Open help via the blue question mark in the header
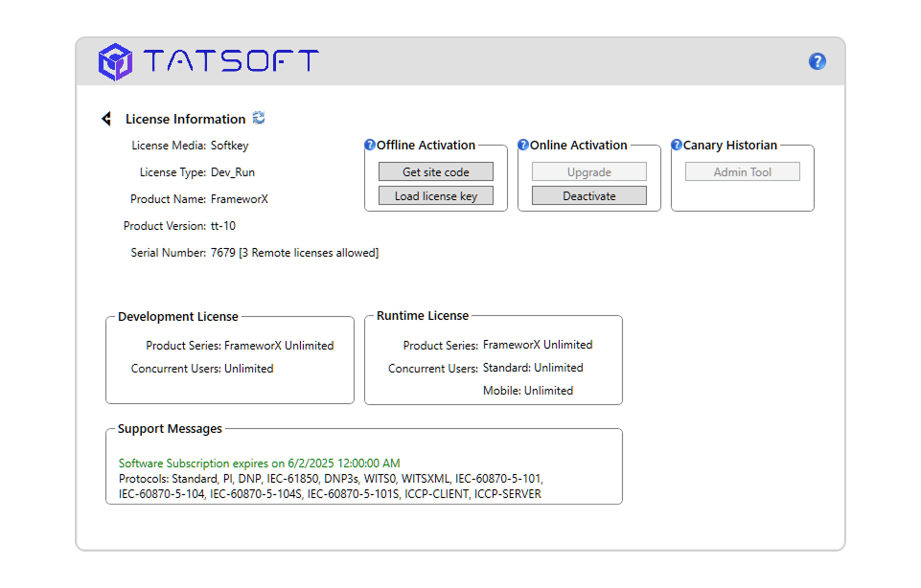Image resolution: width=921 pixels, height=588 pixels. click(817, 61)
